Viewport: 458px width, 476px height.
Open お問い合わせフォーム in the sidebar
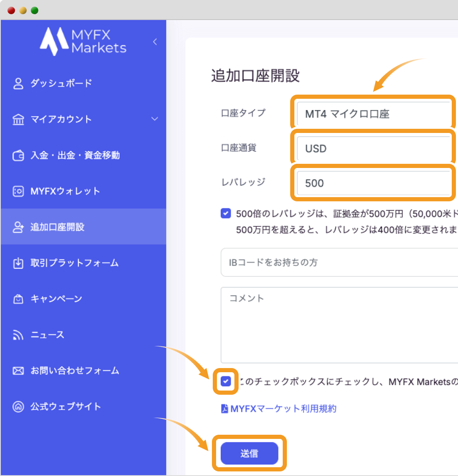[75, 371]
